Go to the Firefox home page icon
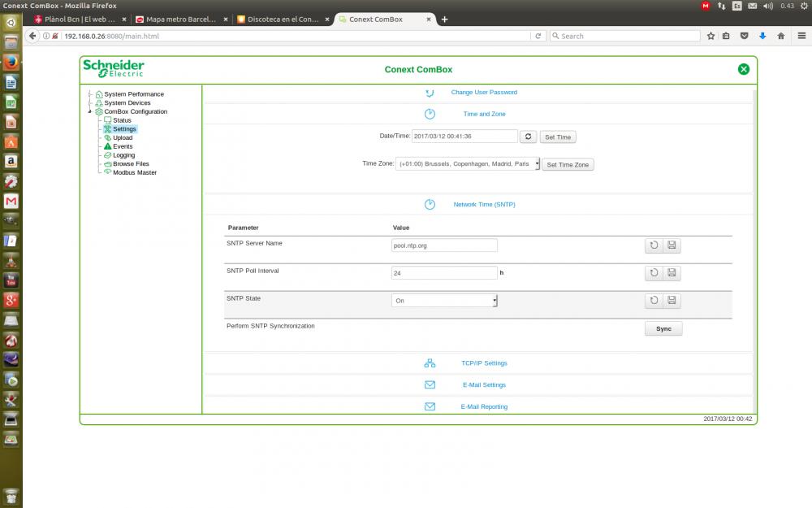The width and height of the screenshot is (812, 508). 781,37
